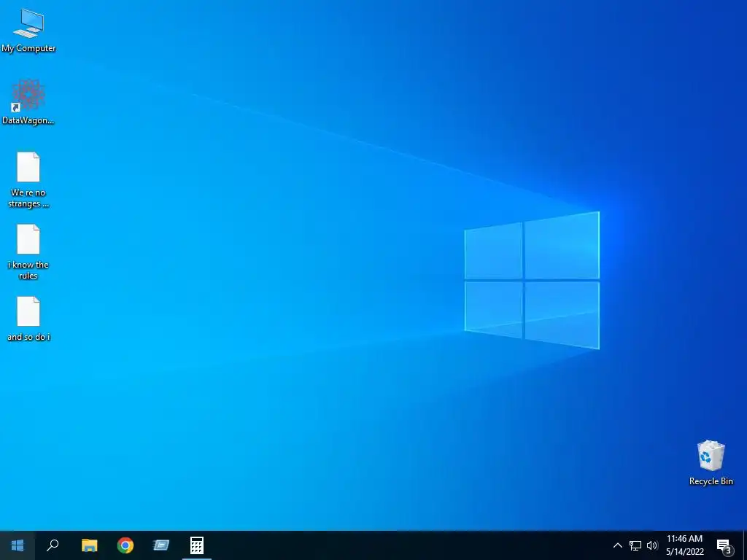The width and height of the screenshot is (747, 560).
Task: Open Action Center notifications icon
Action: (x=724, y=545)
